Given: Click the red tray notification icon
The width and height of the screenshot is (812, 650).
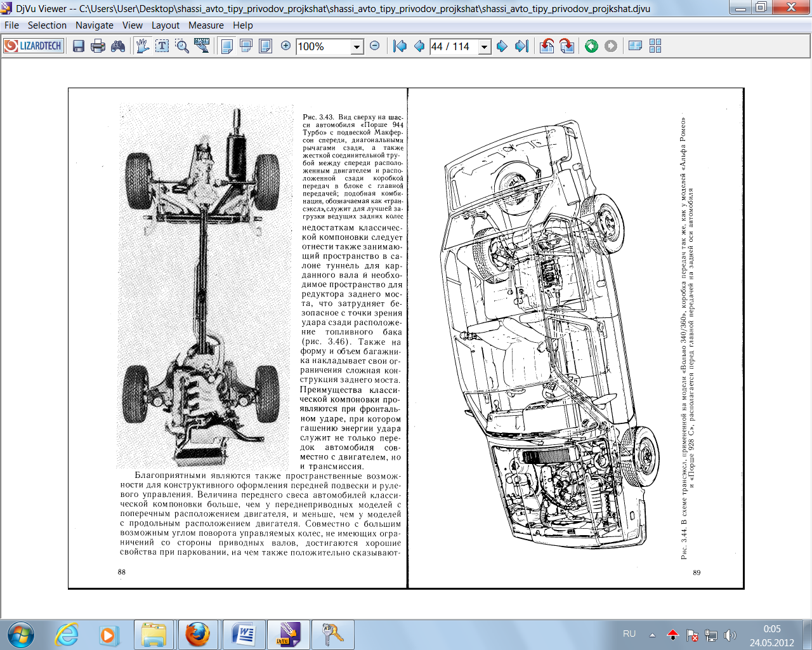Looking at the screenshot, I should click(x=673, y=634).
